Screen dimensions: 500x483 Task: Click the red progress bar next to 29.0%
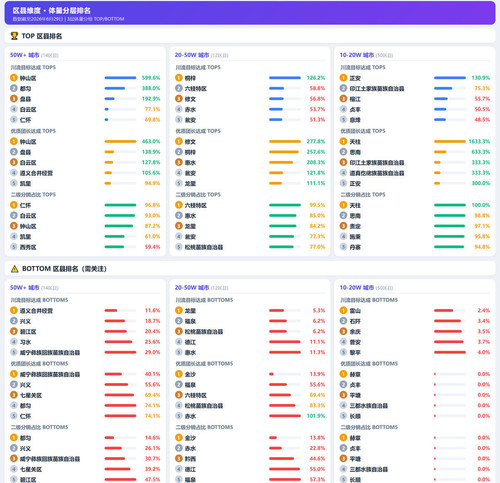point(120,352)
